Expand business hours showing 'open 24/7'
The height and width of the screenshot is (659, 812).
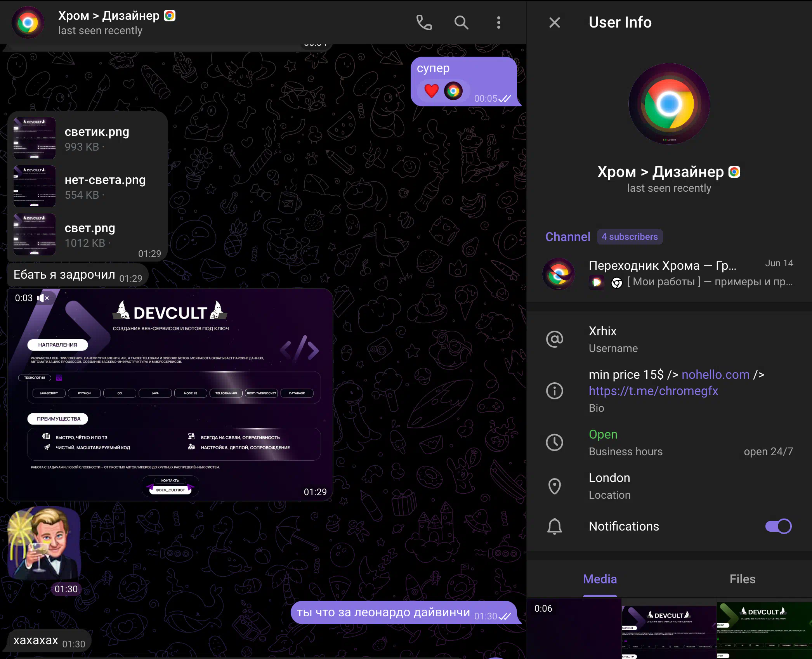[x=768, y=451]
